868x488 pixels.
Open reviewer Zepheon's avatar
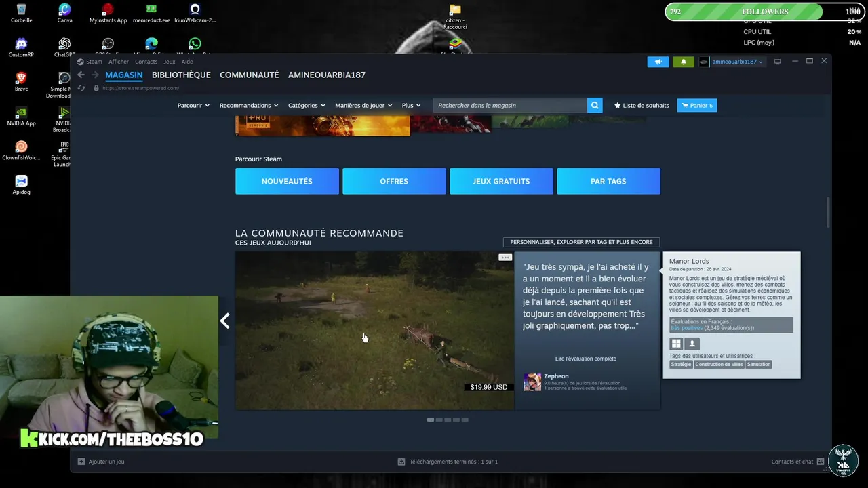532,382
